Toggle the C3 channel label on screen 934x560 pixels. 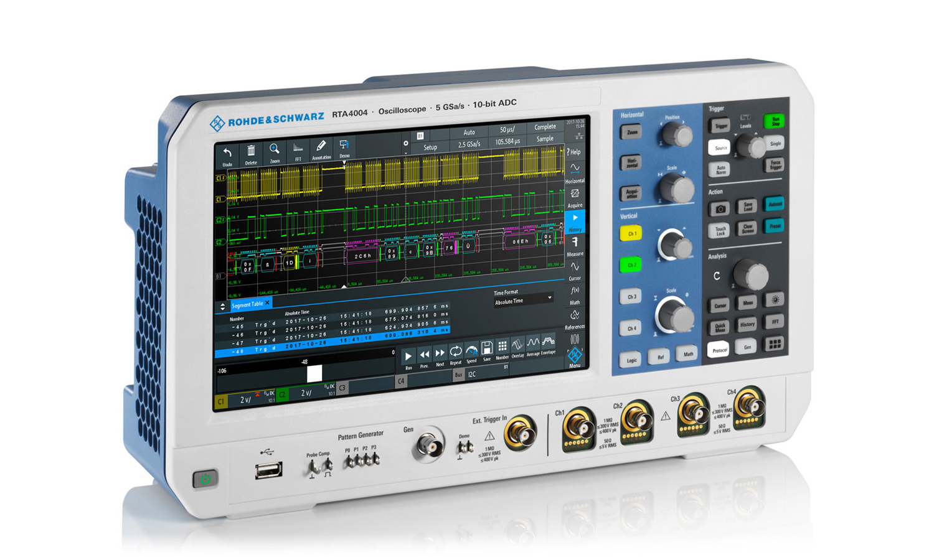342,387
